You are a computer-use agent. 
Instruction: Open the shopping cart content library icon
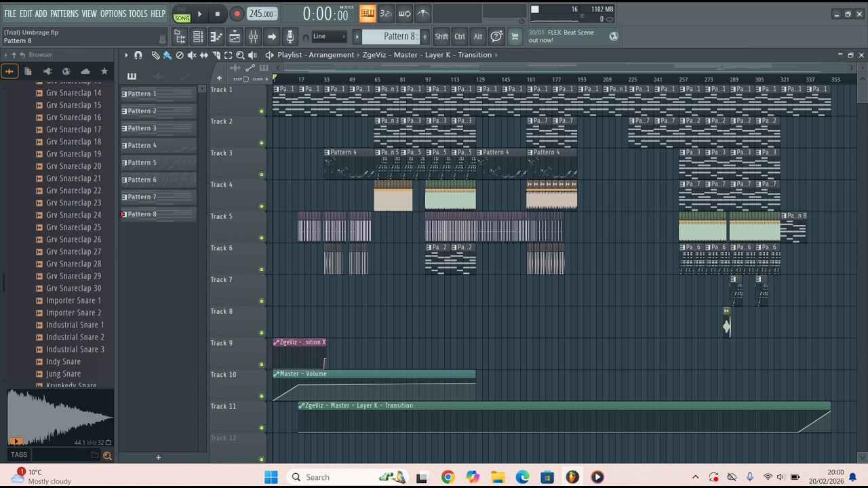pyautogui.click(x=515, y=37)
